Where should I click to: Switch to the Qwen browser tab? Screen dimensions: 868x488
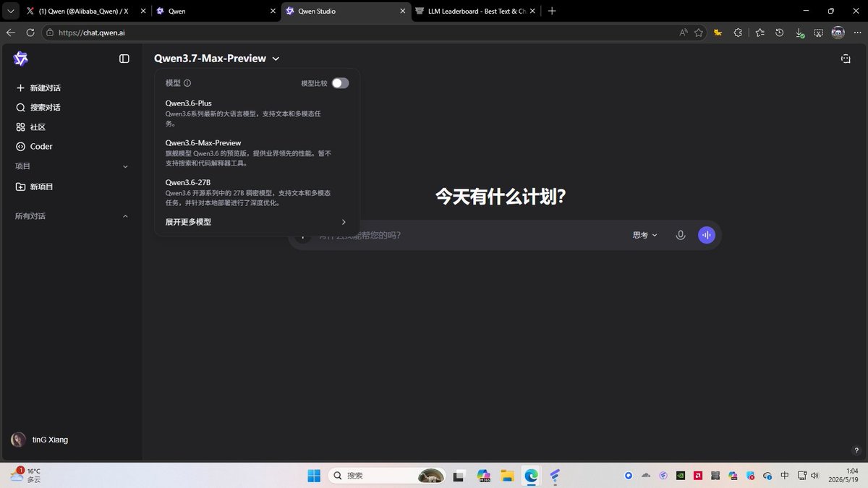coord(215,11)
